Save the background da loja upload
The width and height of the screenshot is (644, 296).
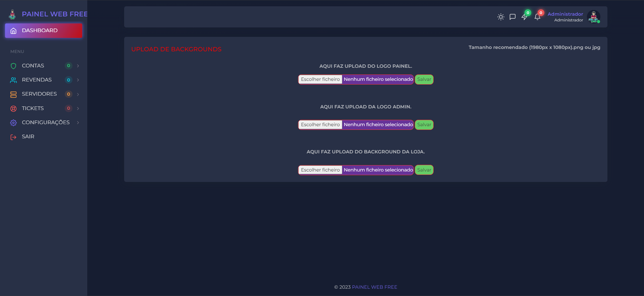(x=424, y=170)
